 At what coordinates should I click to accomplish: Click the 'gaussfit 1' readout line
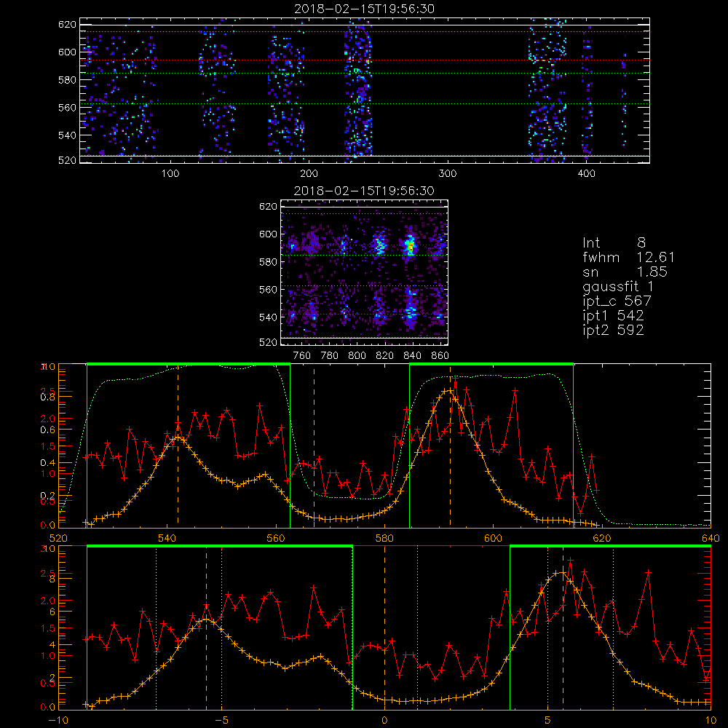tap(618, 286)
